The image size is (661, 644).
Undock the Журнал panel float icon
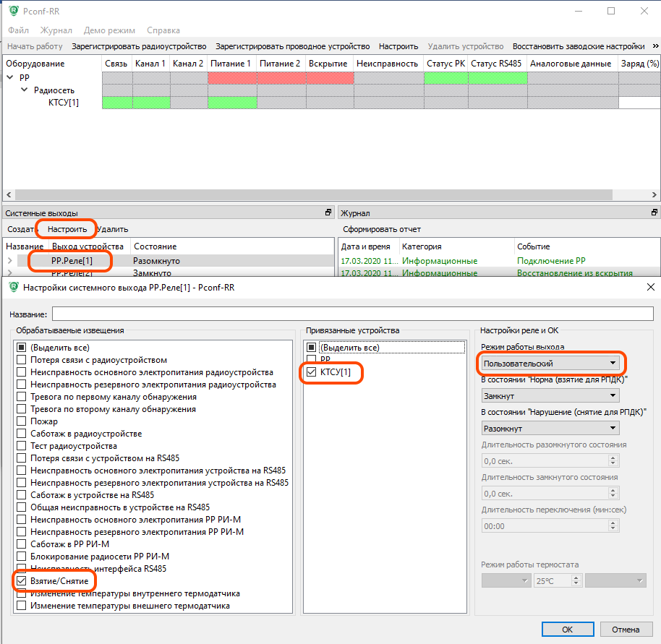tap(654, 213)
